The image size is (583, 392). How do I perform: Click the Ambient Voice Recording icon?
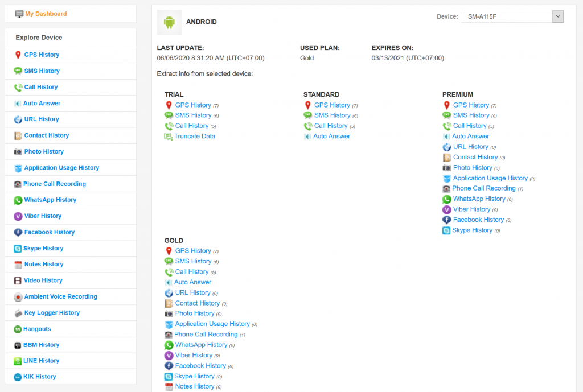(x=18, y=297)
